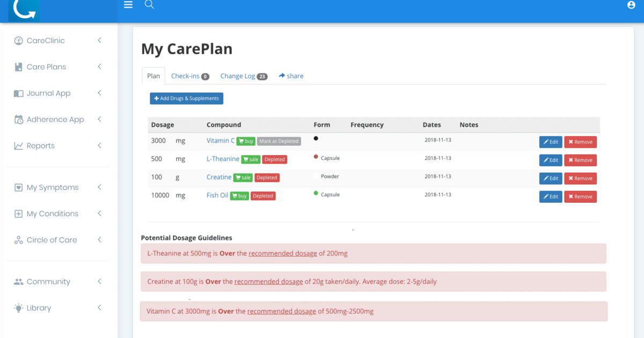Edit the Creatine row
Image resolution: width=644 pixels, height=338 pixels.
[551, 179]
